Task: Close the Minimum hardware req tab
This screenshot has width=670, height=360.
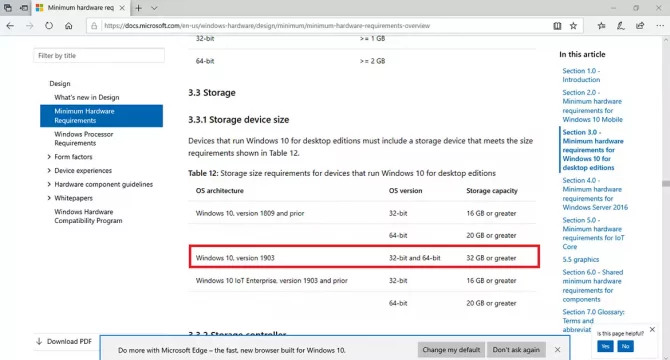Action: [x=122, y=8]
